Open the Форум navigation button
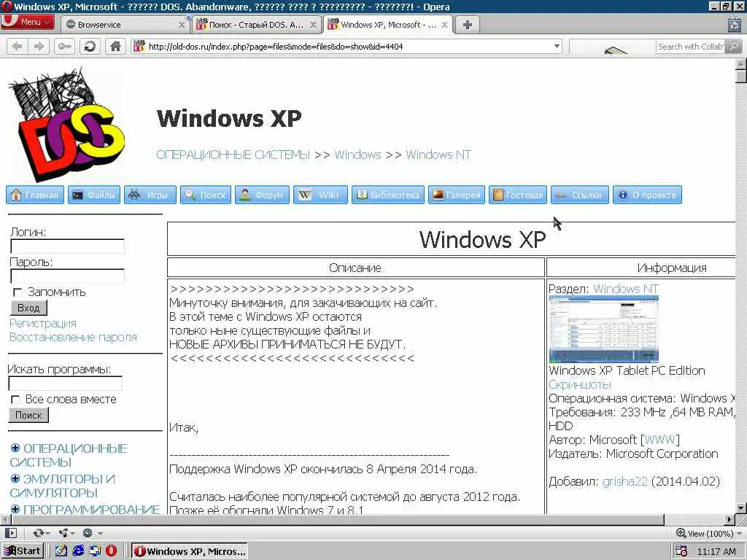 click(262, 195)
